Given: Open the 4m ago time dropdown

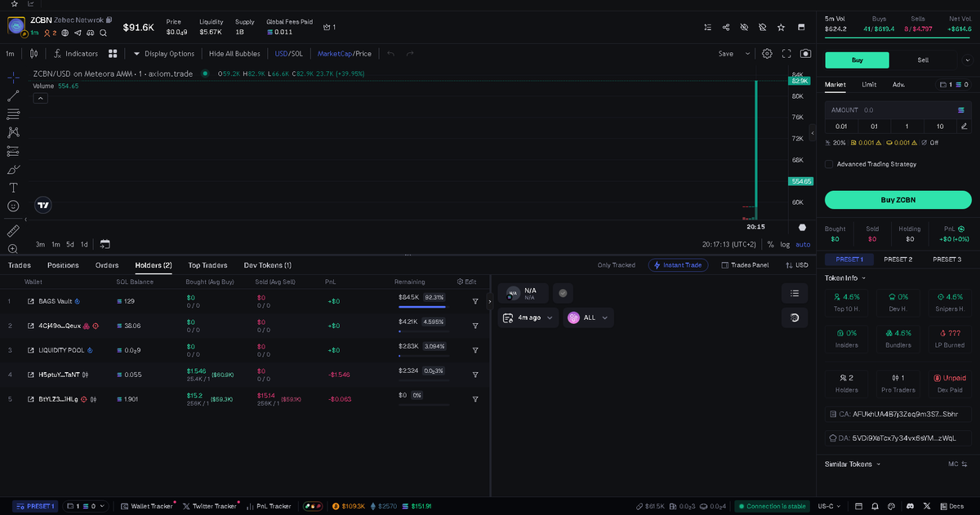Looking at the screenshot, I should click(x=528, y=317).
